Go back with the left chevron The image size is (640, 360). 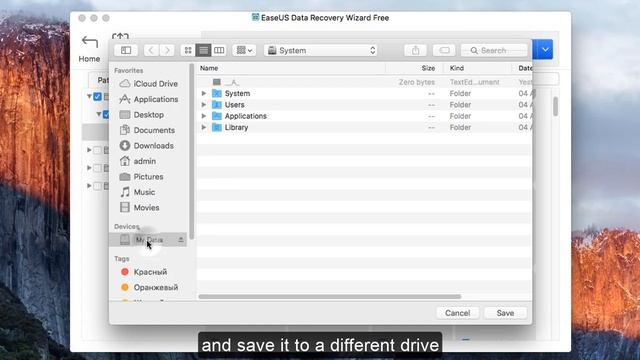click(x=151, y=50)
